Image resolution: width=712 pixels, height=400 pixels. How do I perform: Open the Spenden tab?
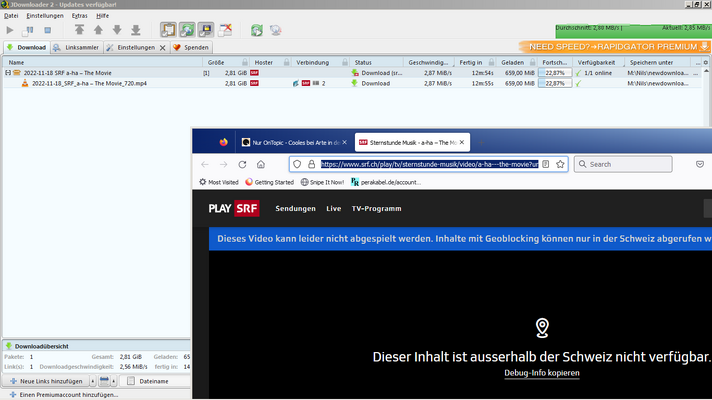191,47
